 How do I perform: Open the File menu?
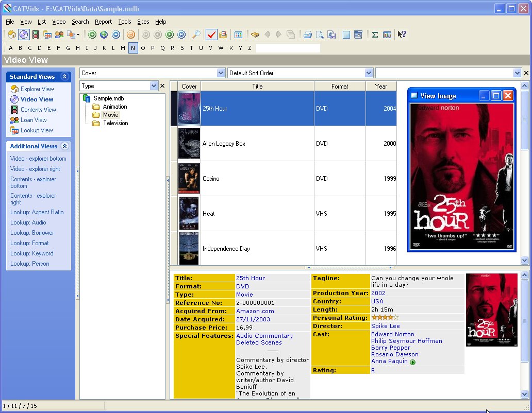click(x=10, y=22)
